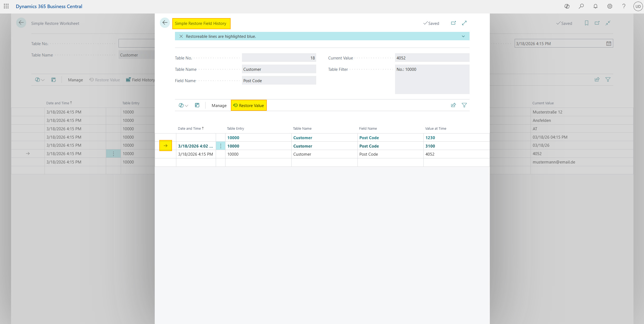Viewport: 644px width, 324px height.
Task: Go back from Simple Restore Field History
Action: [165, 23]
